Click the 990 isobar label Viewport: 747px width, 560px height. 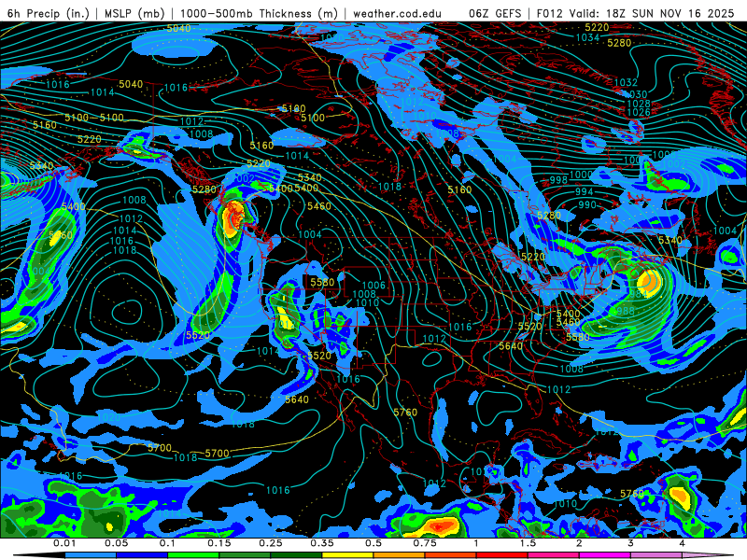587,204
